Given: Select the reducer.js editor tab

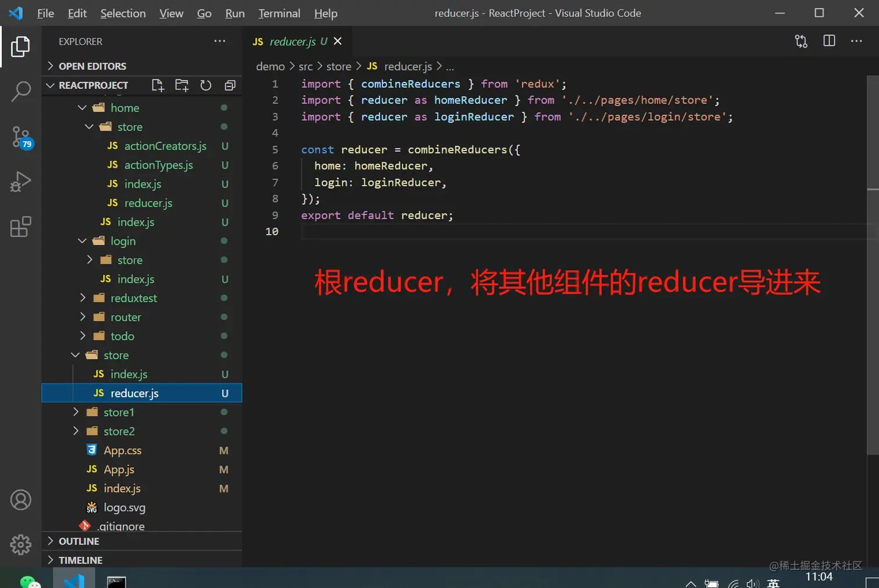Looking at the screenshot, I should click(x=296, y=41).
